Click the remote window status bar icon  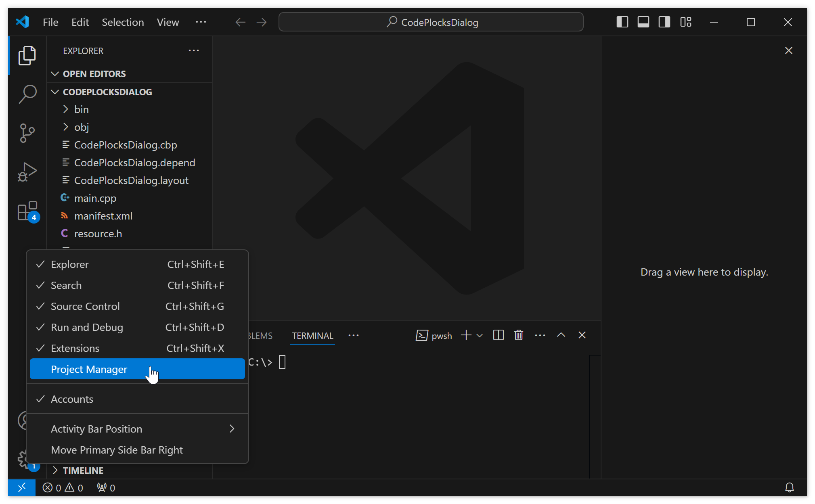coord(22,487)
